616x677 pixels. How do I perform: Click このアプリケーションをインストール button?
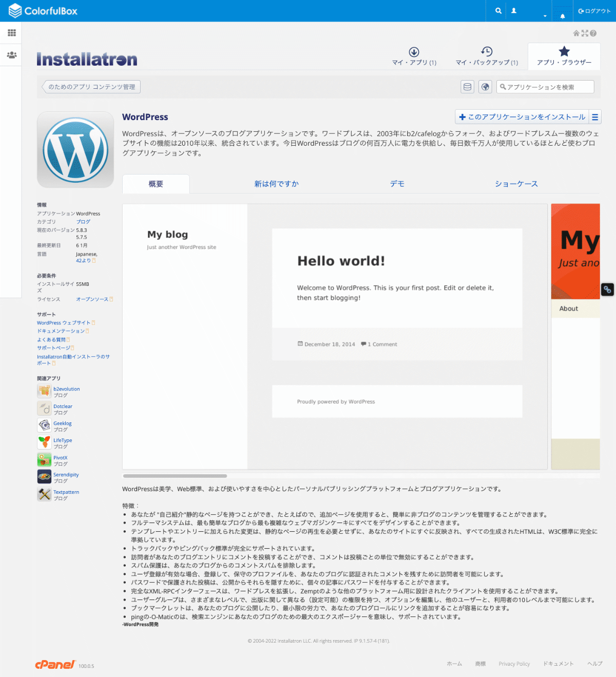click(x=522, y=117)
